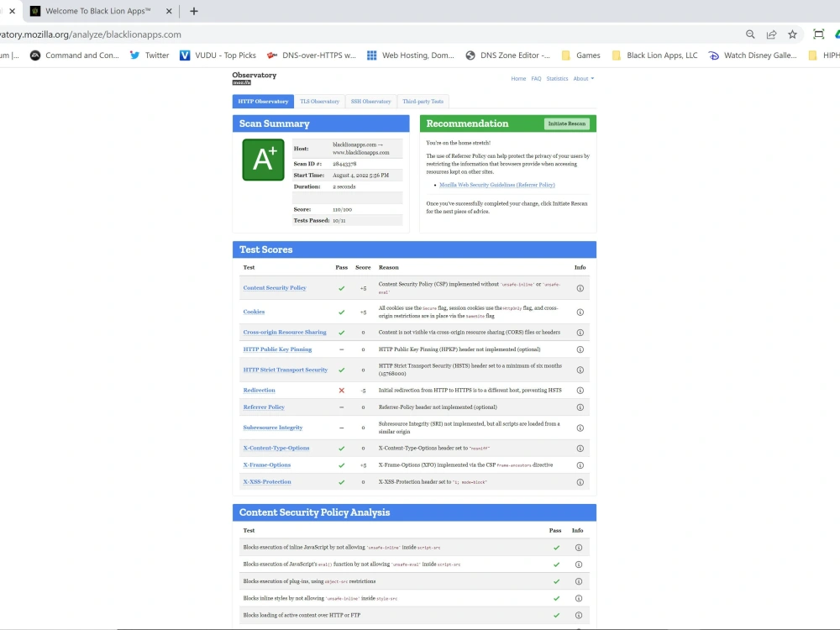Image resolution: width=840 pixels, height=630 pixels.
Task: Click info icon for inline styles CSP test
Action: pos(579,598)
